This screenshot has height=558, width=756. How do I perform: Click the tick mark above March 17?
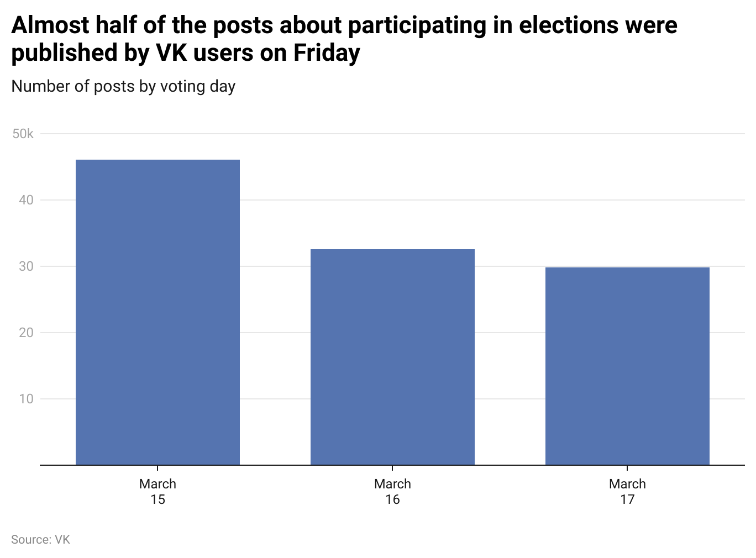pos(627,468)
